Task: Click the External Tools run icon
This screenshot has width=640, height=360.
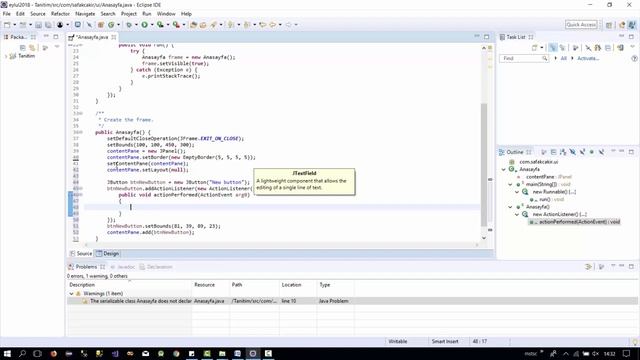Action: click(x=176, y=25)
